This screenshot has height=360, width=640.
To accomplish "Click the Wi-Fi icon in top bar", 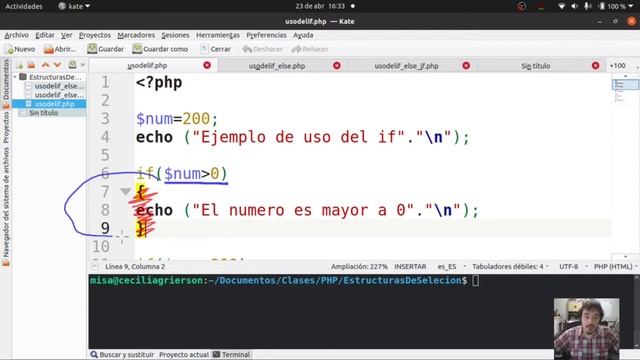I will [562, 7].
